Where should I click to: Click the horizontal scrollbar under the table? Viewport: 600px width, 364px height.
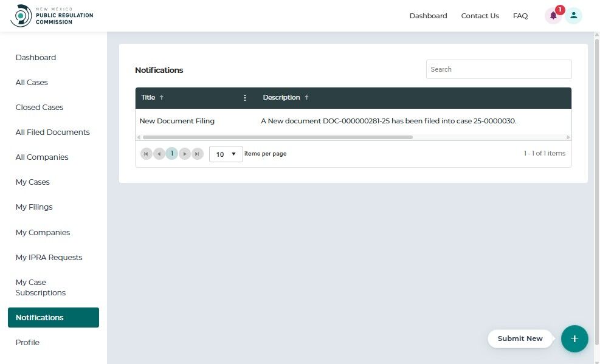point(277,137)
